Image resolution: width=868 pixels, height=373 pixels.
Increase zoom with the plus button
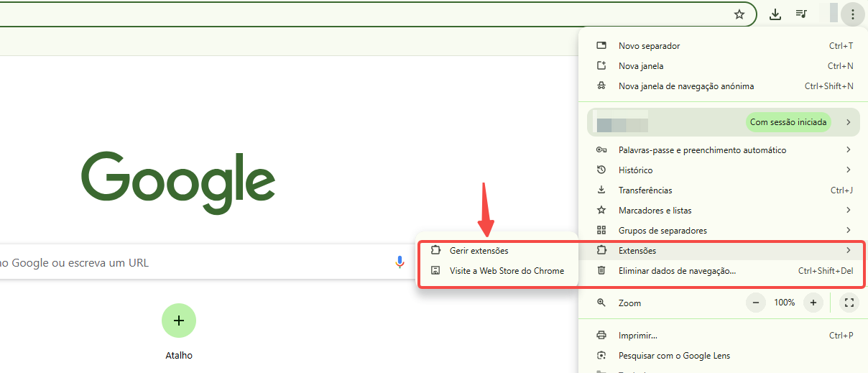pyautogui.click(x=813, y=303)
